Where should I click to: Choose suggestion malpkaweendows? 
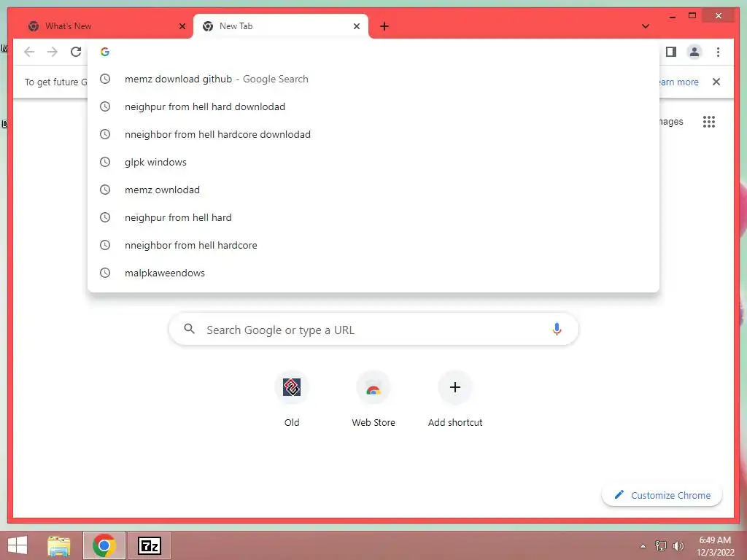pos(373,273)
